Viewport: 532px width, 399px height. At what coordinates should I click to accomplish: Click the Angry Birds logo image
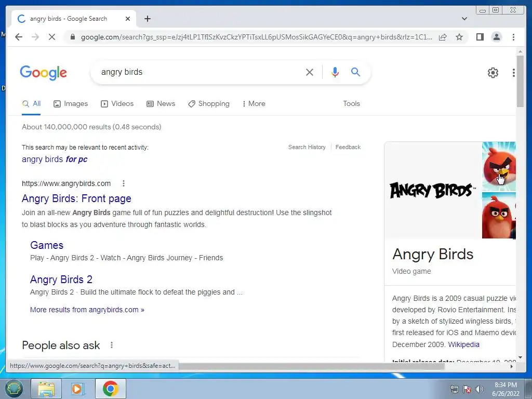click(433, 190)
